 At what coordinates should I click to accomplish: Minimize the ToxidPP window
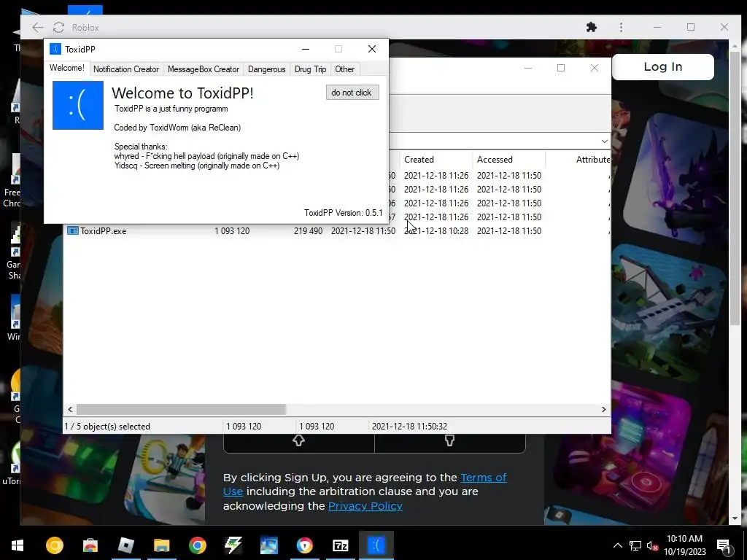306,49
